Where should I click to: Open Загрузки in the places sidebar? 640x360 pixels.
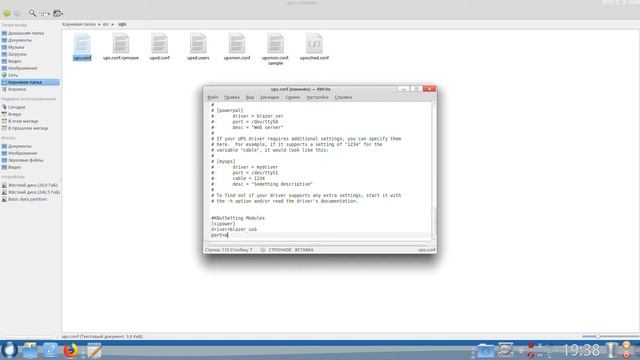[x=17, y=54]
